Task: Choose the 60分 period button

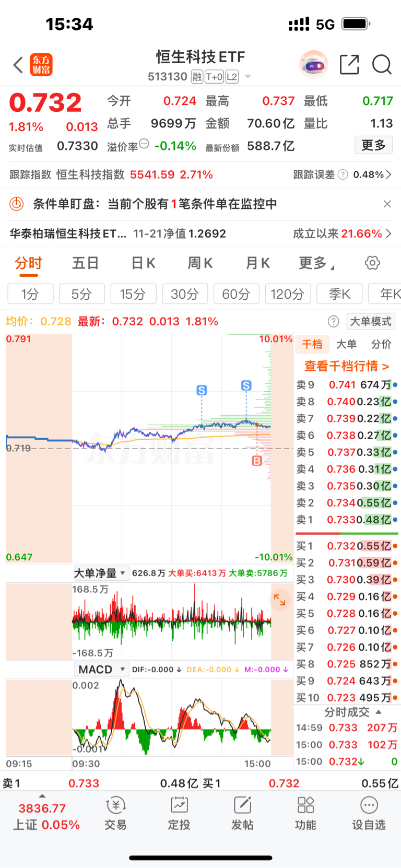Action: (236, 294)
